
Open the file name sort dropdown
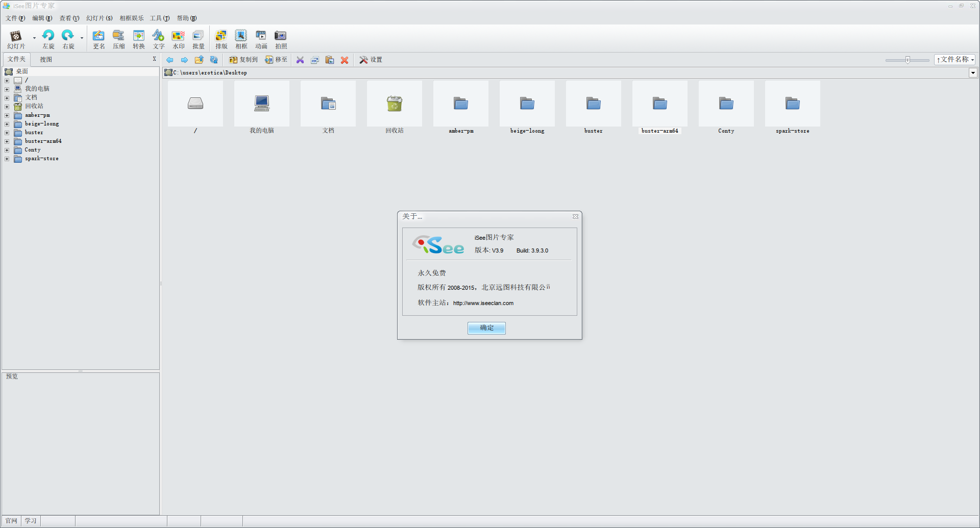click(x=954, y=60)
